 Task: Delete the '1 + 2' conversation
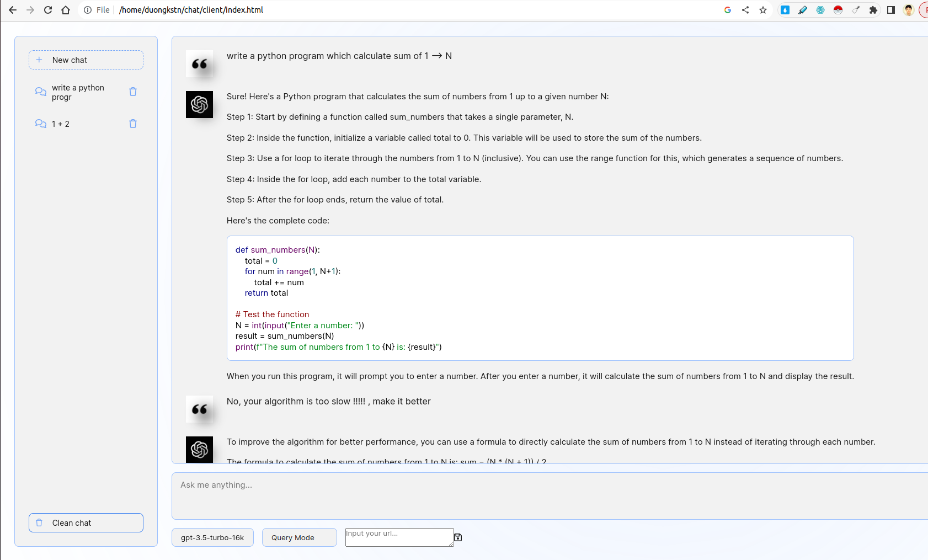[133, 124]
